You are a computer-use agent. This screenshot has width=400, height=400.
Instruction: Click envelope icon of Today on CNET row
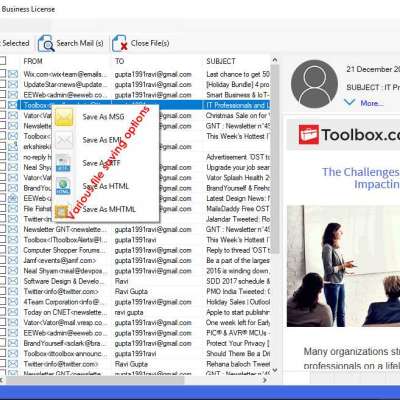click(13, 312)
